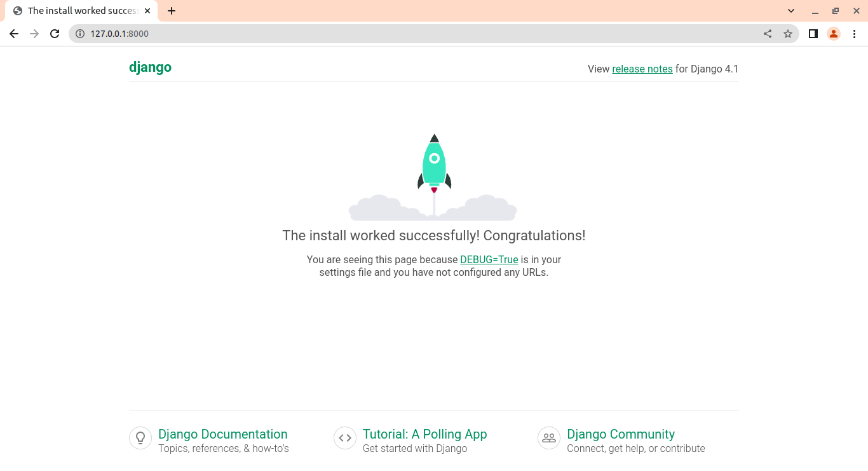
Task: Click the Django Community people icon
Action: point(549,437)
